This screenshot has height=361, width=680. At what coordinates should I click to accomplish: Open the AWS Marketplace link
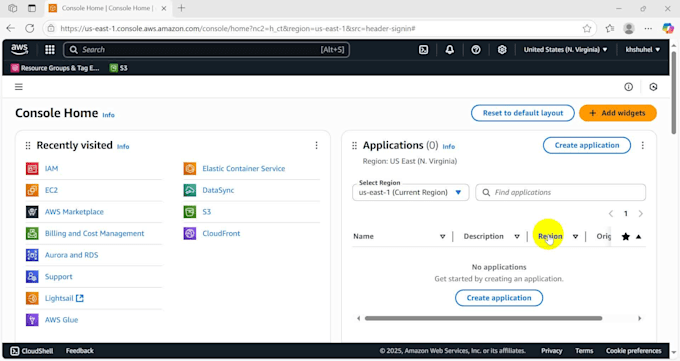coord(74,212)
